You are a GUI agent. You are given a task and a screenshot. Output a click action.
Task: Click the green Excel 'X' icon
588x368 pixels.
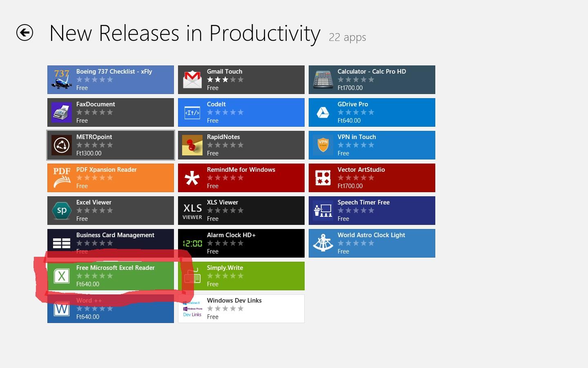[62, 276]
